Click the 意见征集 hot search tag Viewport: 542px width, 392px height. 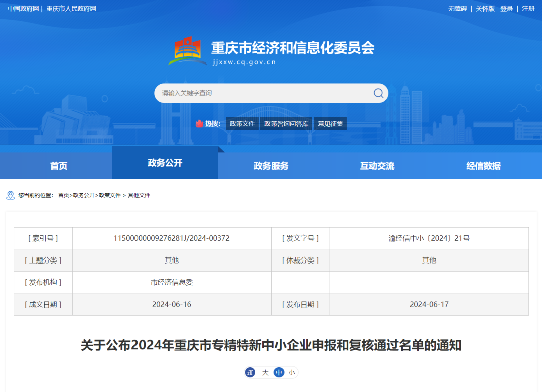coord(330,124)
